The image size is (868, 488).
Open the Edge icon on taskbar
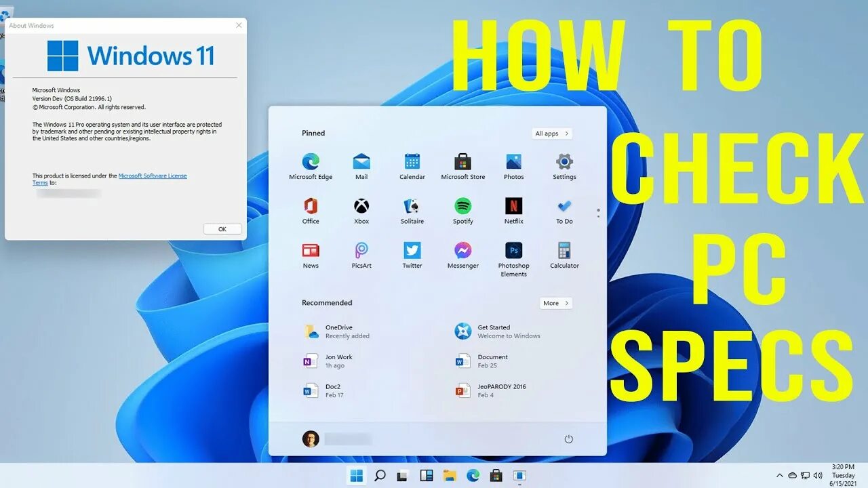[x=473, y=476]
